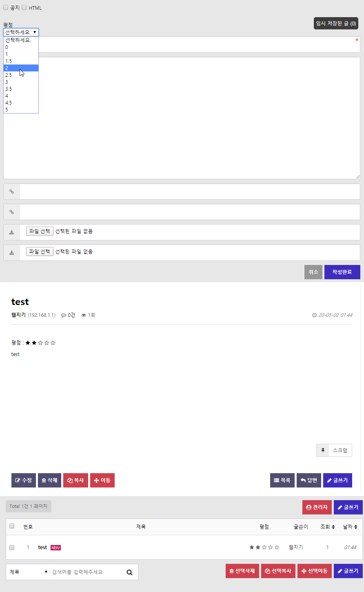This screenshot has height=592, width=364.
Task: Sort list by 날짜 arrows
Action: click(356, 527)
